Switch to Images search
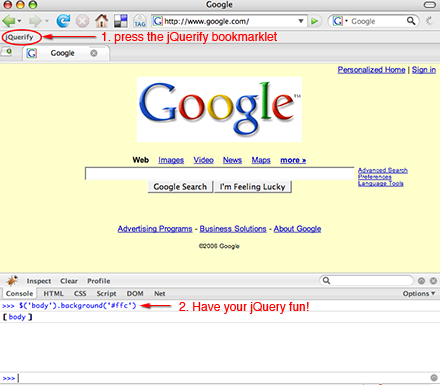The height and width of the screenshot is (385, 440). (x=171, y=160)
